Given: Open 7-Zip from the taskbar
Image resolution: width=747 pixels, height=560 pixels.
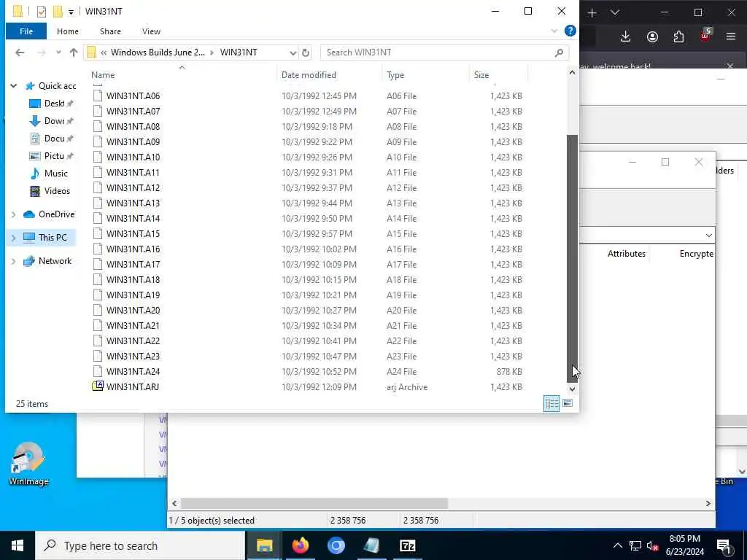Looking at the screenshot, I should (x=407, y=545).
